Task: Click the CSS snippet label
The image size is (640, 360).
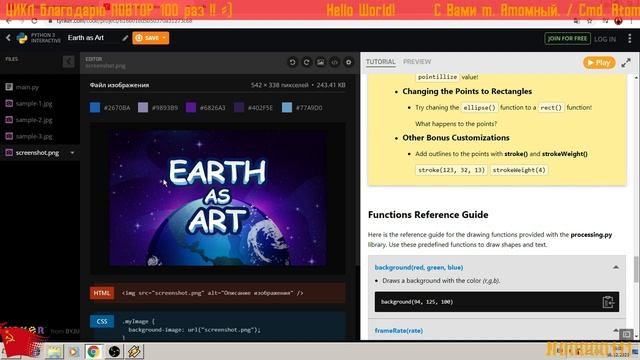Action: (102, 321)
